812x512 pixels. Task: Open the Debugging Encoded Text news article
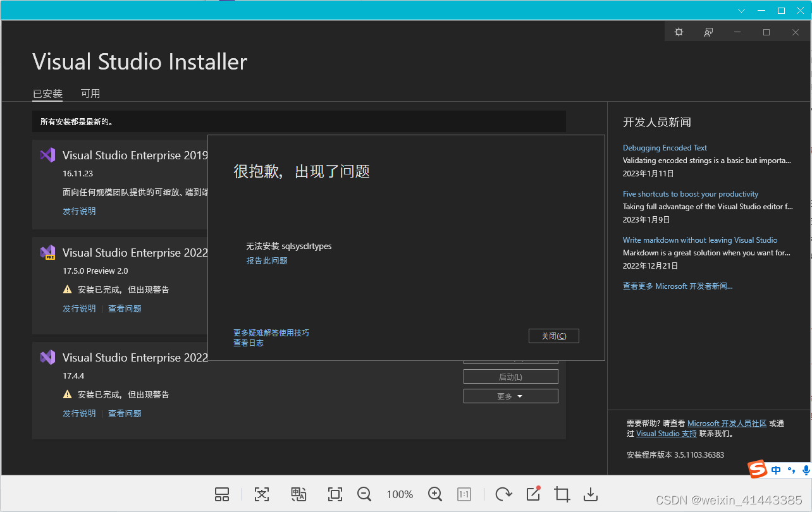pyautogui.click(x=665, y=147)
